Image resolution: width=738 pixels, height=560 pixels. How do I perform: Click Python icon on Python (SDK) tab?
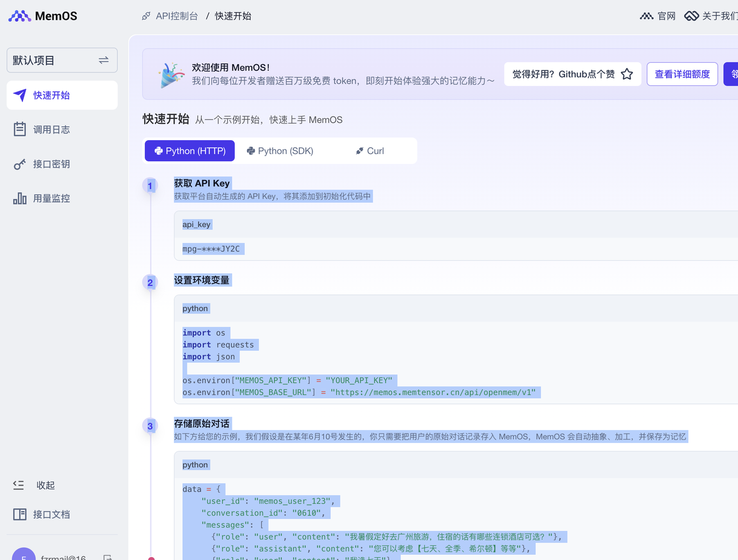pyautogui.click(x=251, y=151)
